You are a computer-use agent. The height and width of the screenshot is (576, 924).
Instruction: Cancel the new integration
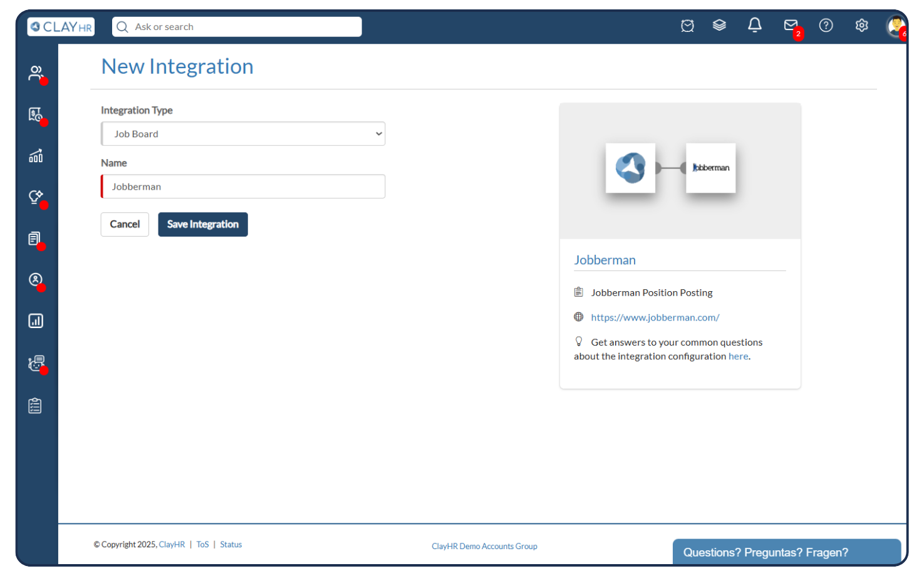pyautogui.click(x=125, y=224)
